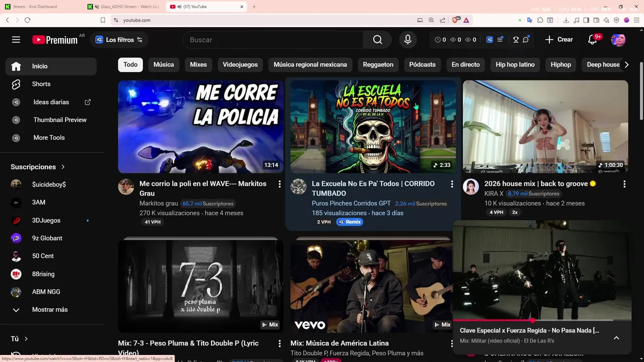This screenshot has height=362, width=644.
Task: Click the Brave Rewards triangle icon
Action: (x=466, y=20)
